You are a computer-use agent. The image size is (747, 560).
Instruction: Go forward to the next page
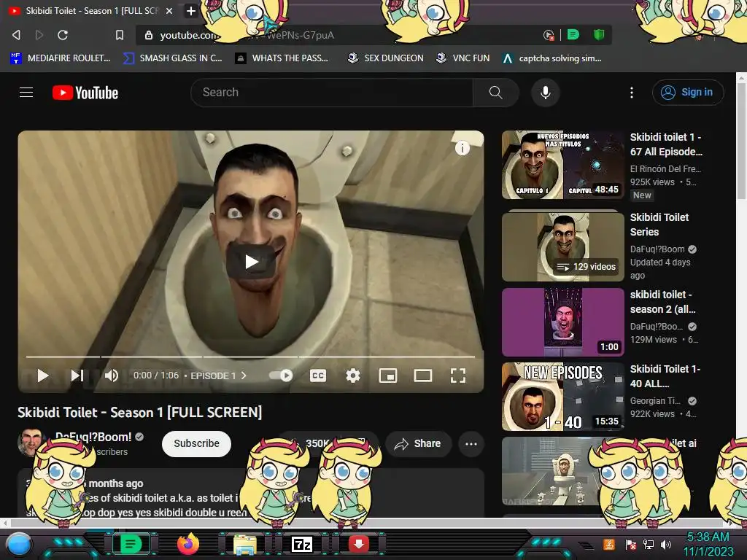[x=39, y=35]
